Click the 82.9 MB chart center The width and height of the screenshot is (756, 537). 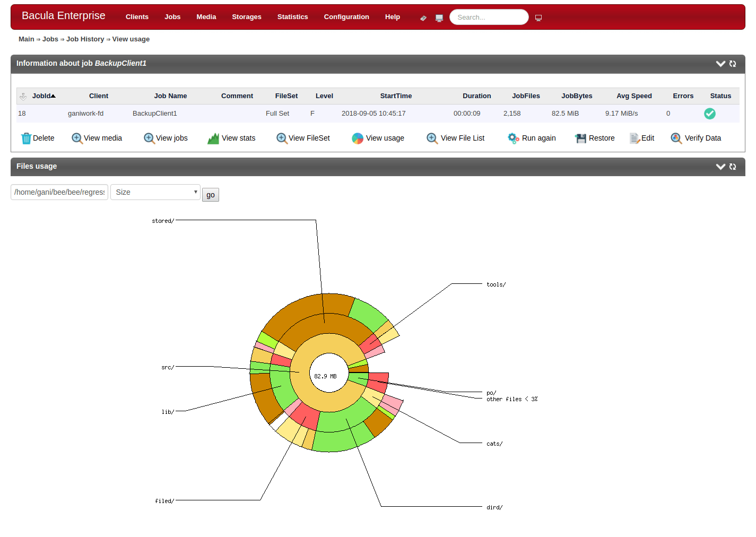click(325, 376)
